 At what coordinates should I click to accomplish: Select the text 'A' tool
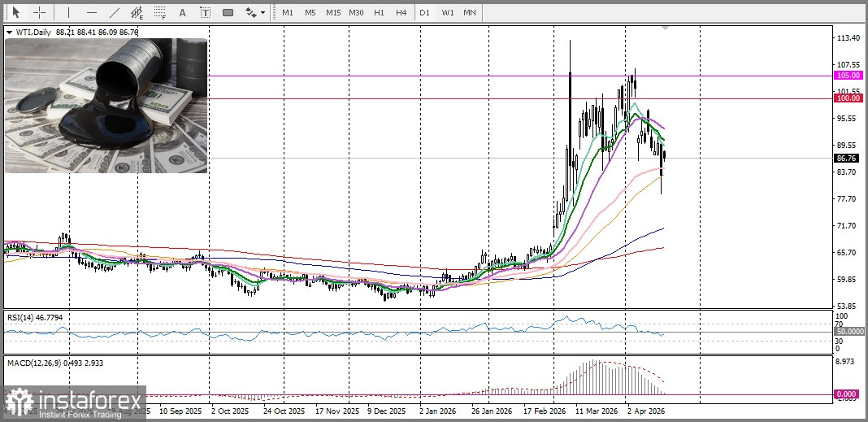coord(182,12)
